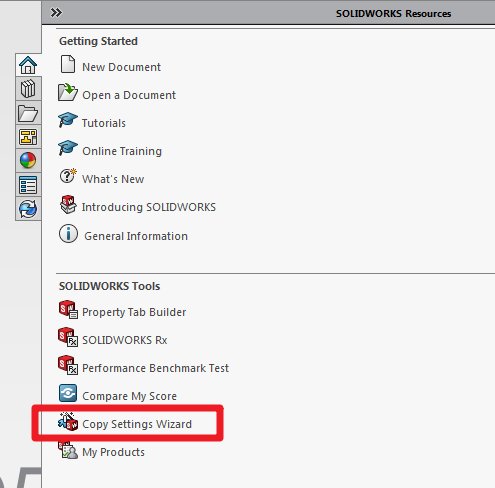Open SOLIDWORKS Resources home tab
This screenshot has width=495, height=488.
tap(28, 65)
